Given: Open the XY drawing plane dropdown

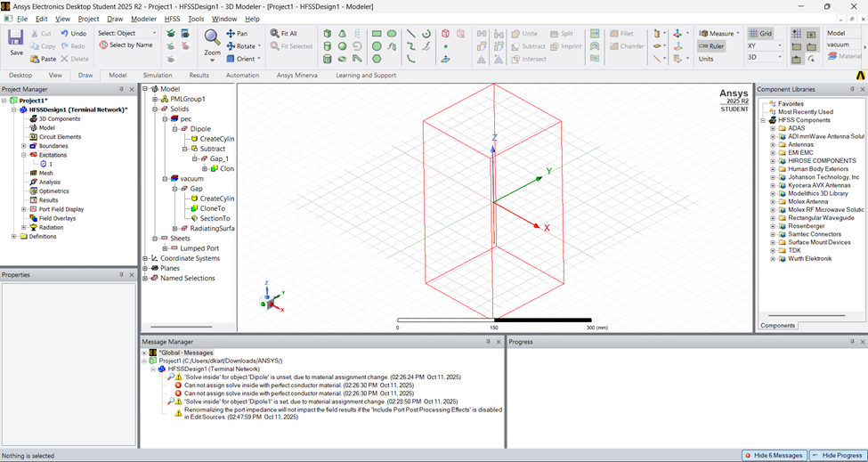Looking at the screenshot, I should point(765,45).
